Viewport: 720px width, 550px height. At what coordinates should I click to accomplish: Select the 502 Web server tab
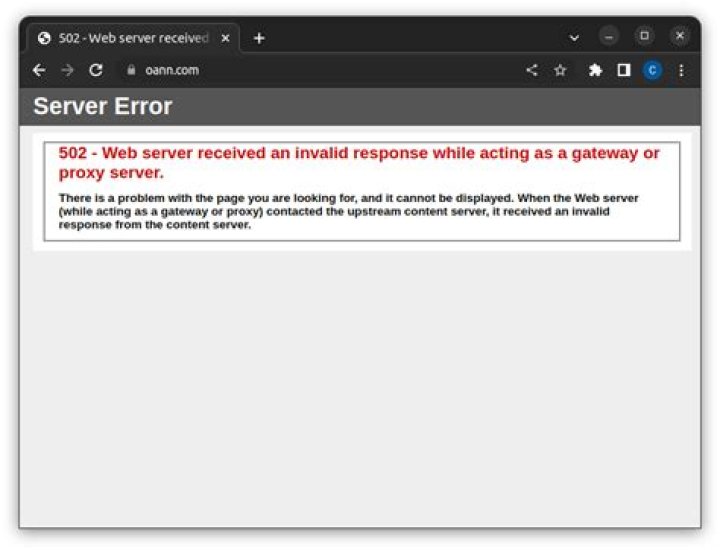(133, 38)
